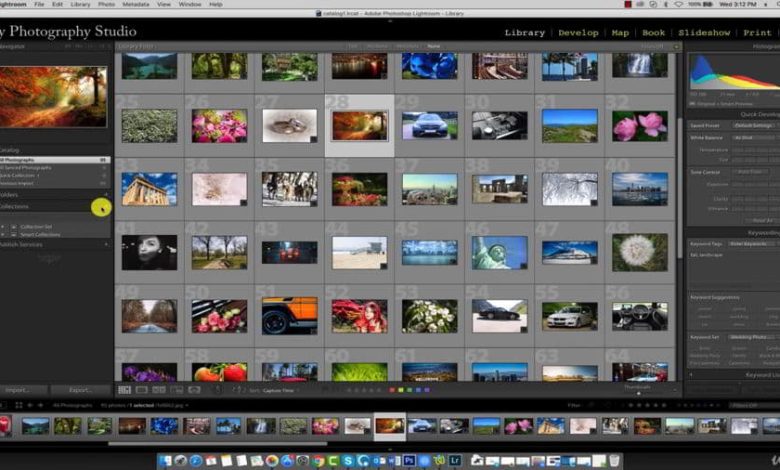Switch to the Slideshow module
The height and width of the screenshot is (470, 780).
pyautogui.click(x=704, y=33)
